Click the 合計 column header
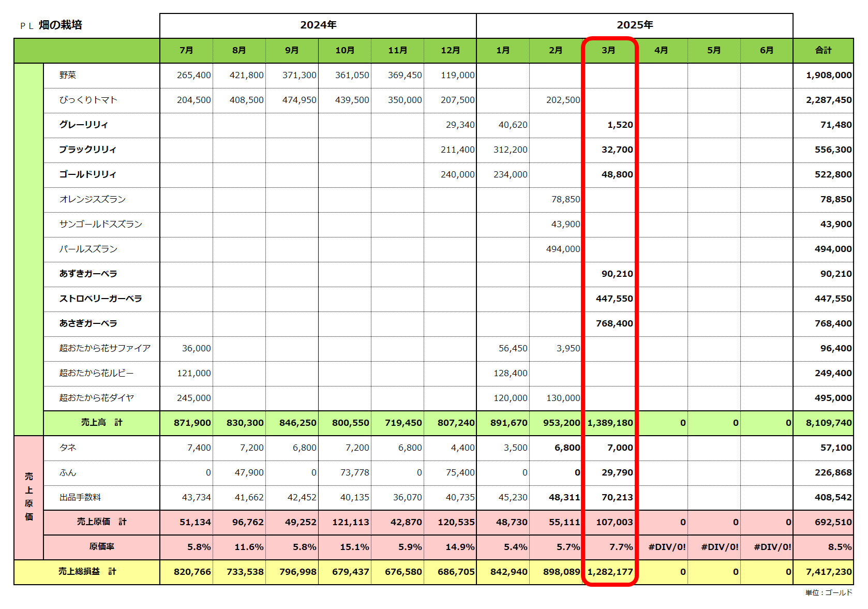The image size is (868, 609). click(823, 50)
